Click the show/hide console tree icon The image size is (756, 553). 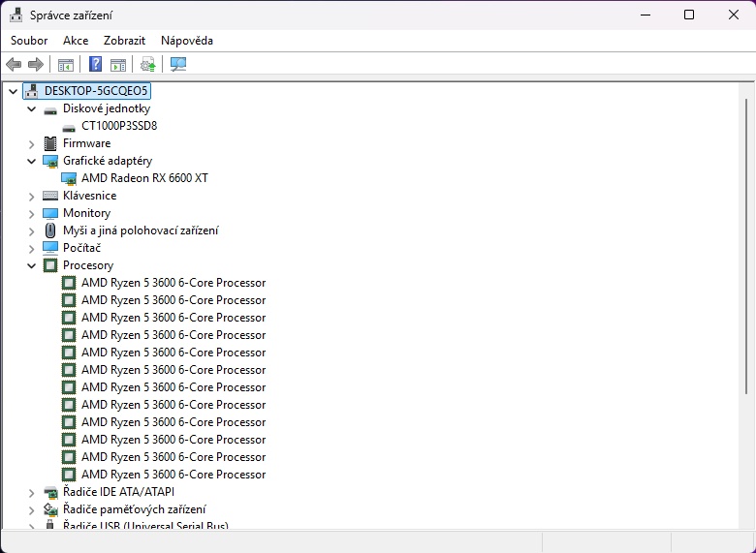66,65
